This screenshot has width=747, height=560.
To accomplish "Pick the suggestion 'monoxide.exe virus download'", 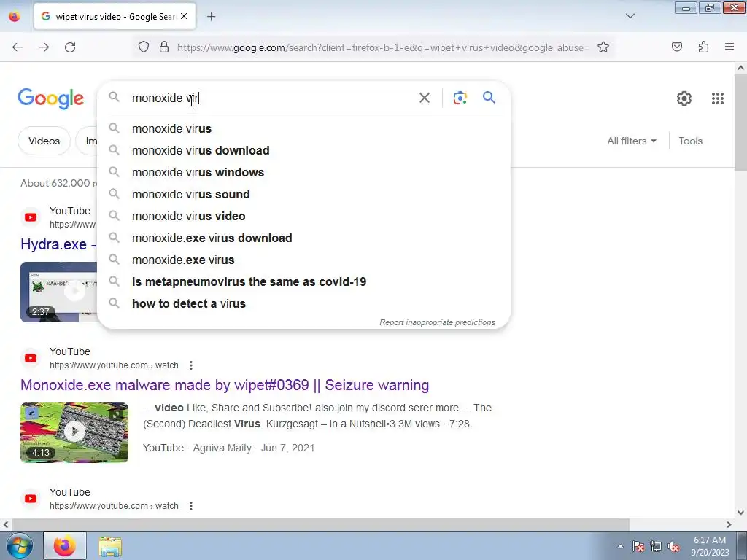I will [303, 238].
